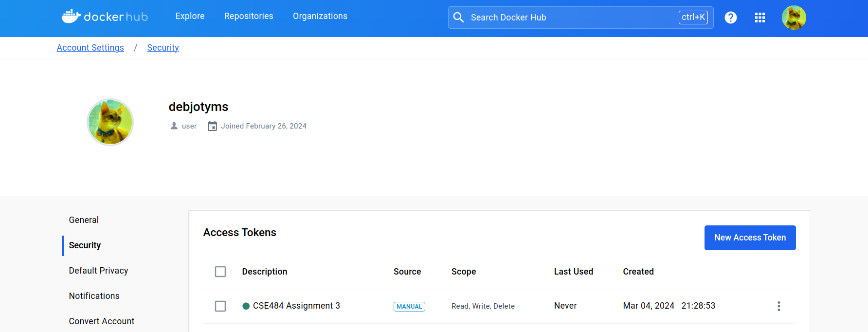
Task: Follow the Security breadcrumb link
Action: [x=163, y=48]
